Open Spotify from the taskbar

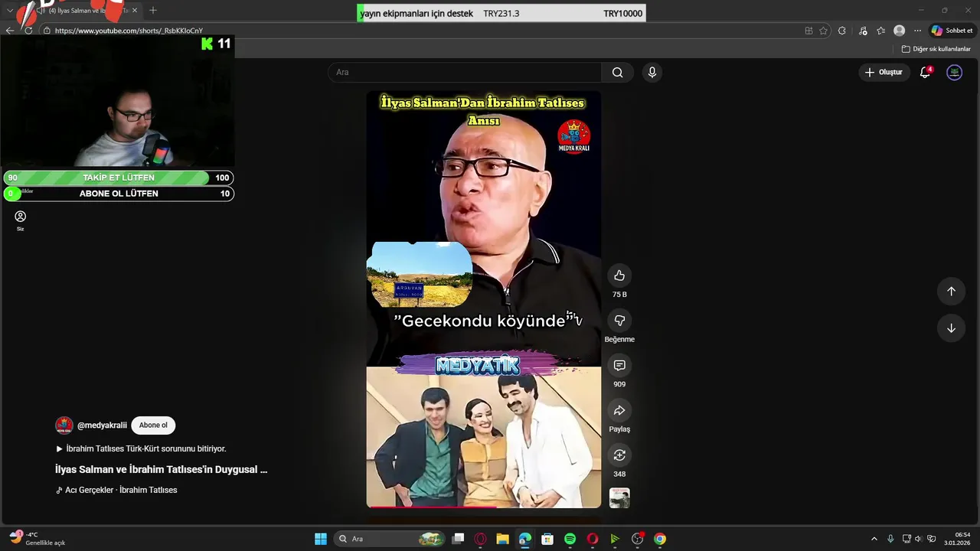tap(570, 539)
